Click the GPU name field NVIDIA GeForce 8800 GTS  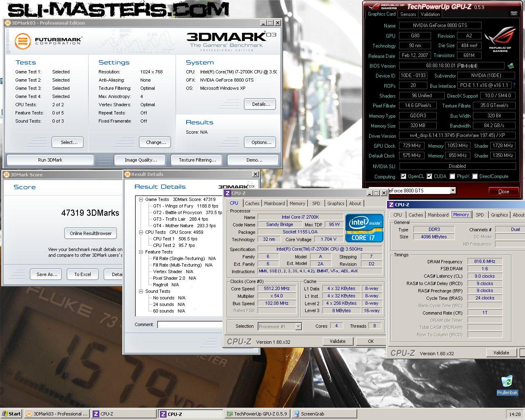[x=440, y=25]
